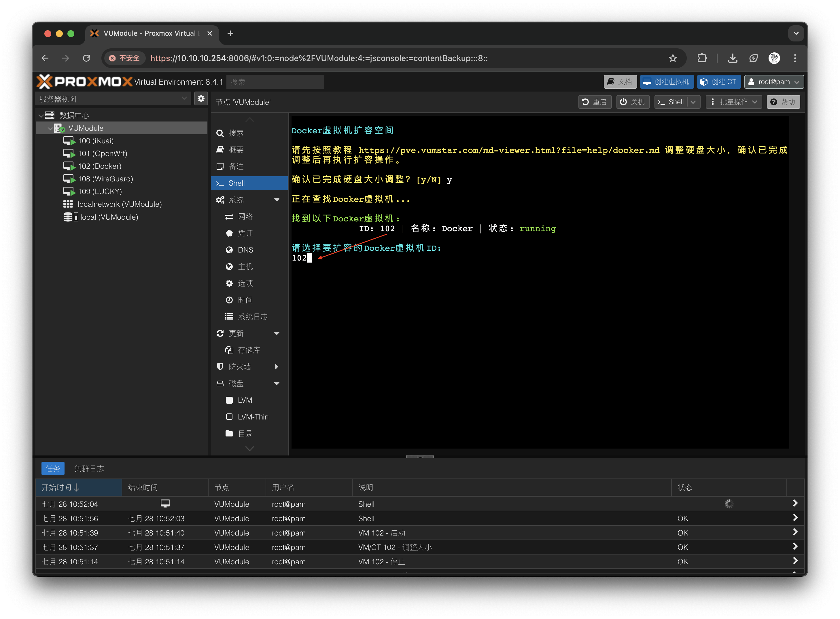Click the 重启 reboot button
This screenshot has height=619, width=840.
[x=595, y=102]
